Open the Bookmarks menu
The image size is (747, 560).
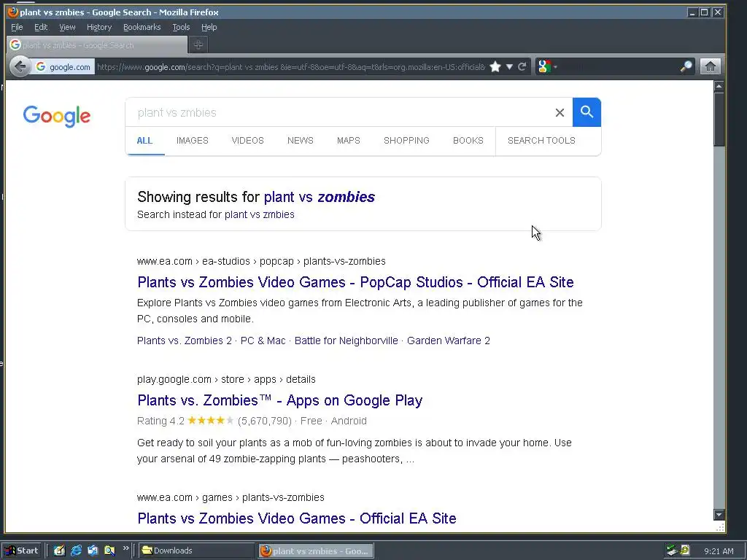[142, 27]
